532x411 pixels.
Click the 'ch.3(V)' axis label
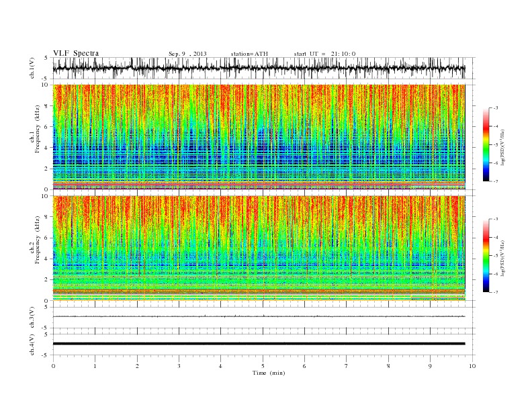[x=32, y=317]
